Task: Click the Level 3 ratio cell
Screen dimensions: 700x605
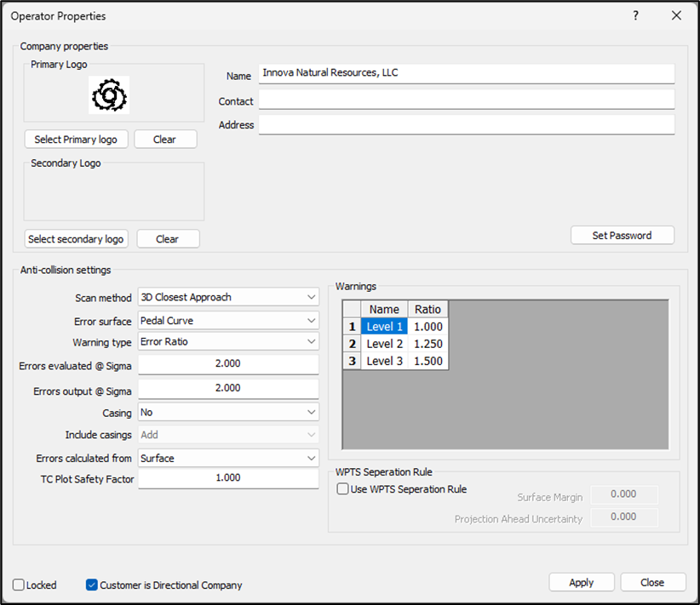Action: (428, 361)
